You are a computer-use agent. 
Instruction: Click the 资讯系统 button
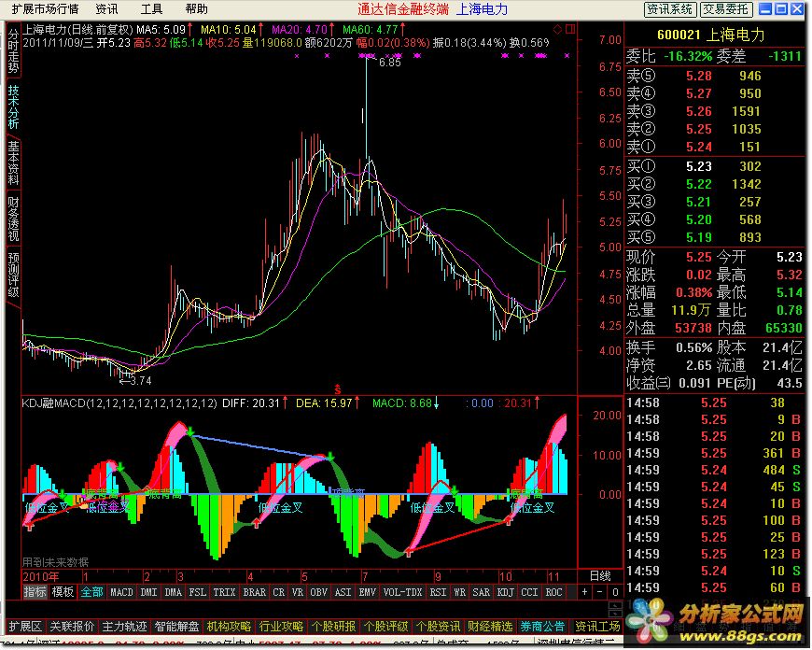[669, 9]
